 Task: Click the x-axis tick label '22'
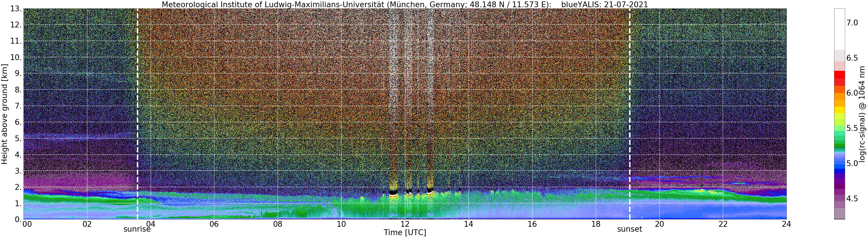tap(723, 224)
